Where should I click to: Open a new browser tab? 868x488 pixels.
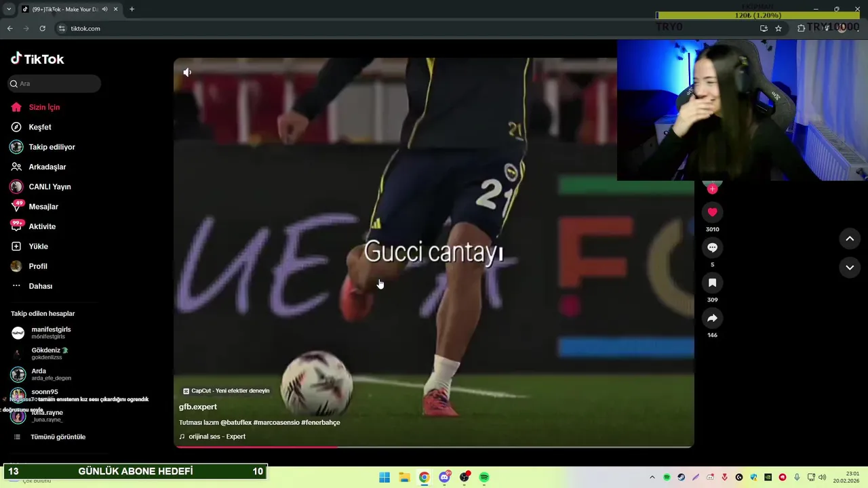(132, 9)
